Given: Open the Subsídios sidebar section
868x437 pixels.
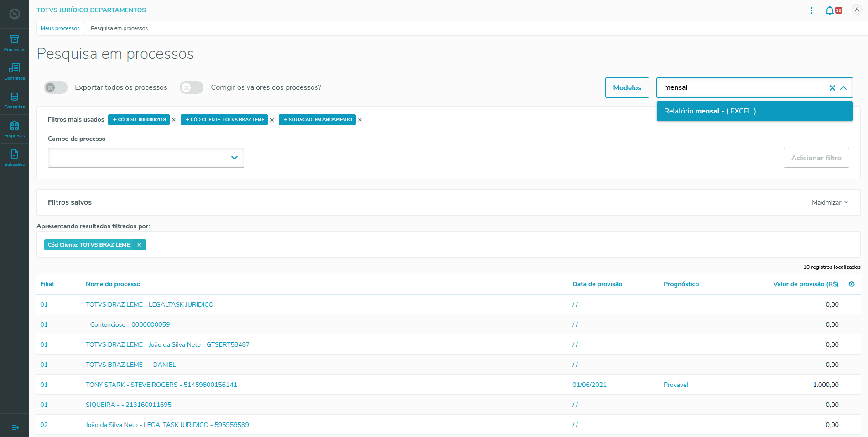Looking at the screenshot, I should click(x=15, y=158).
